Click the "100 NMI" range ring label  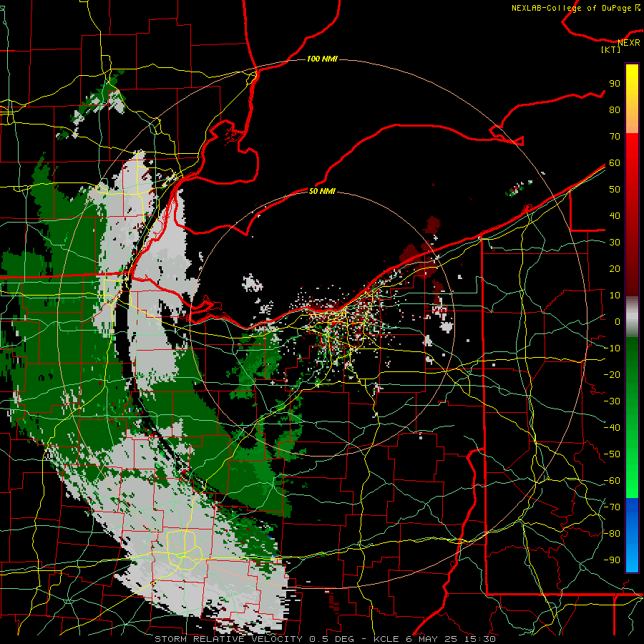[x=322, y=59]
